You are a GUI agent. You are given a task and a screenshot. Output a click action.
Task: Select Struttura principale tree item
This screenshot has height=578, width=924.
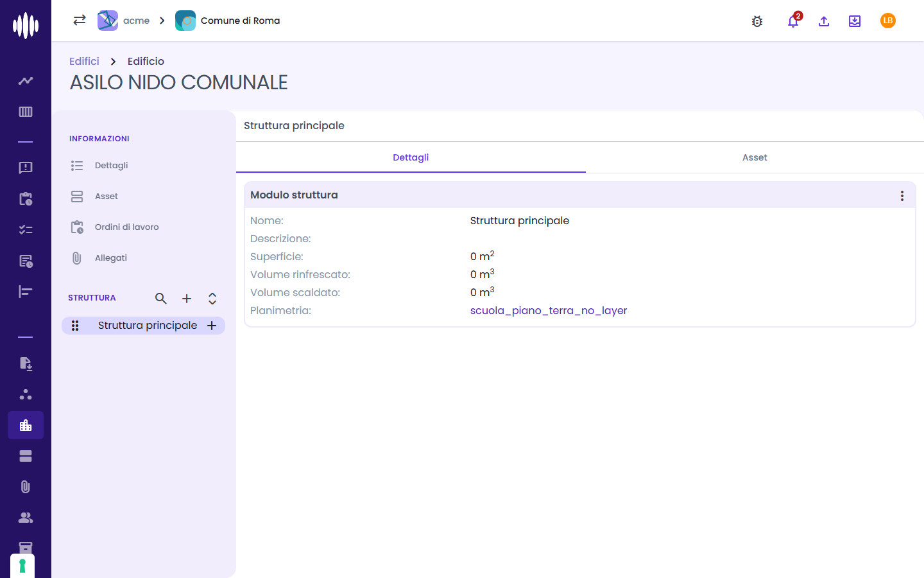click(148, 326)
